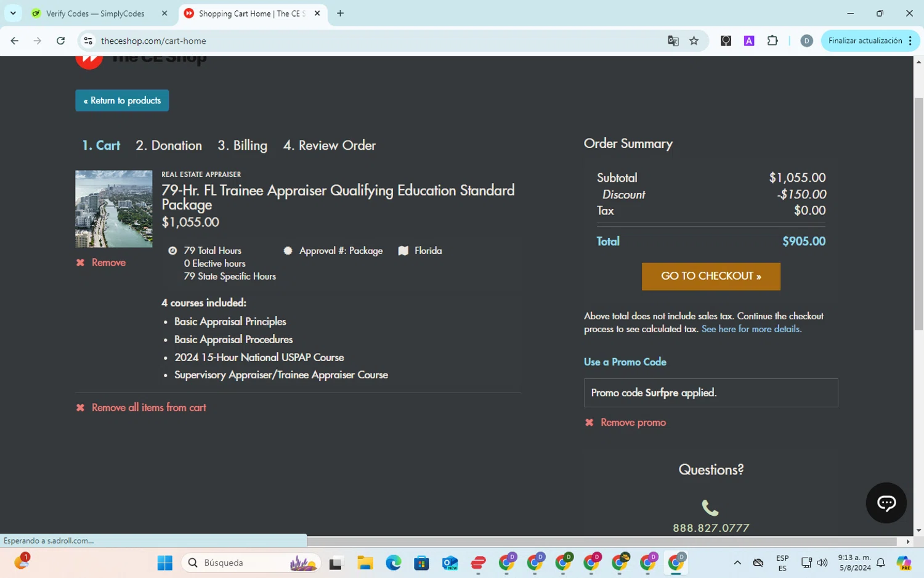Click the package title link
924x578 pixels.
point(338,197)
